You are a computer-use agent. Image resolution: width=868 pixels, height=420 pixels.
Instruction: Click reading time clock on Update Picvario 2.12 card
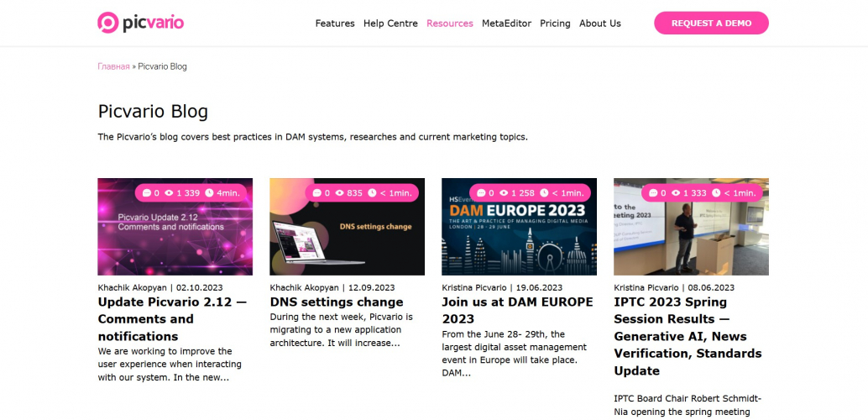click(209, 193)
